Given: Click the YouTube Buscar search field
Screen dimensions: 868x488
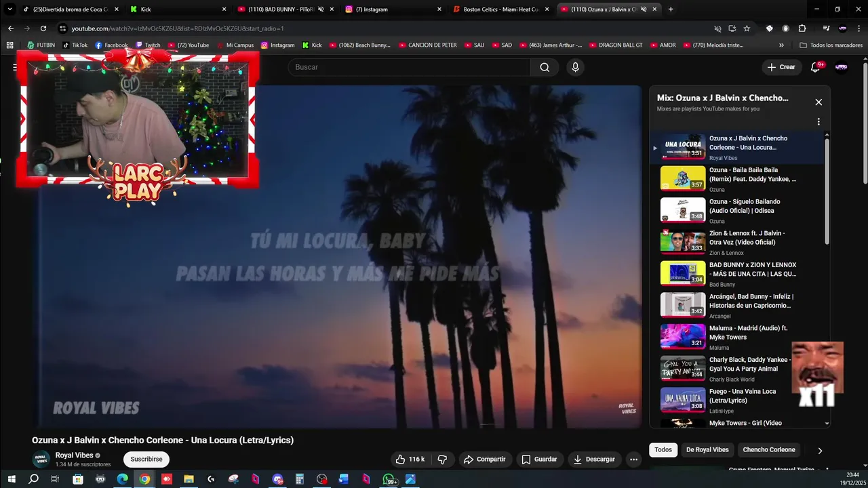Looking at the screenshot, I should 410,67.
